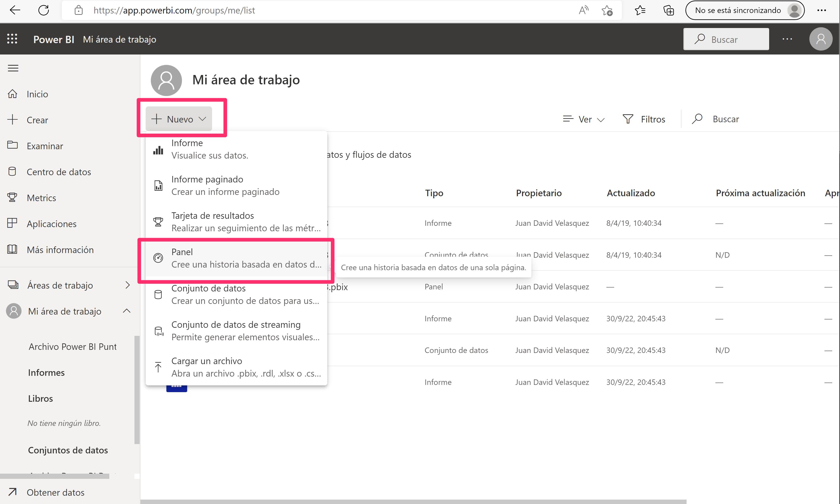The height and width of the screenshot is (504, 840).
Task: Choose Tarjeta de resultados in the menu
Action: tap(236, 222)
